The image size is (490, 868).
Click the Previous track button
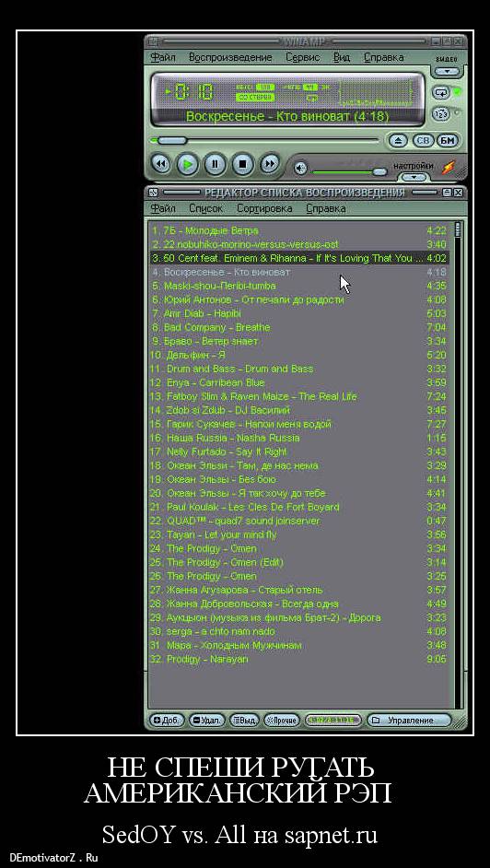click(x=160, y=164)
